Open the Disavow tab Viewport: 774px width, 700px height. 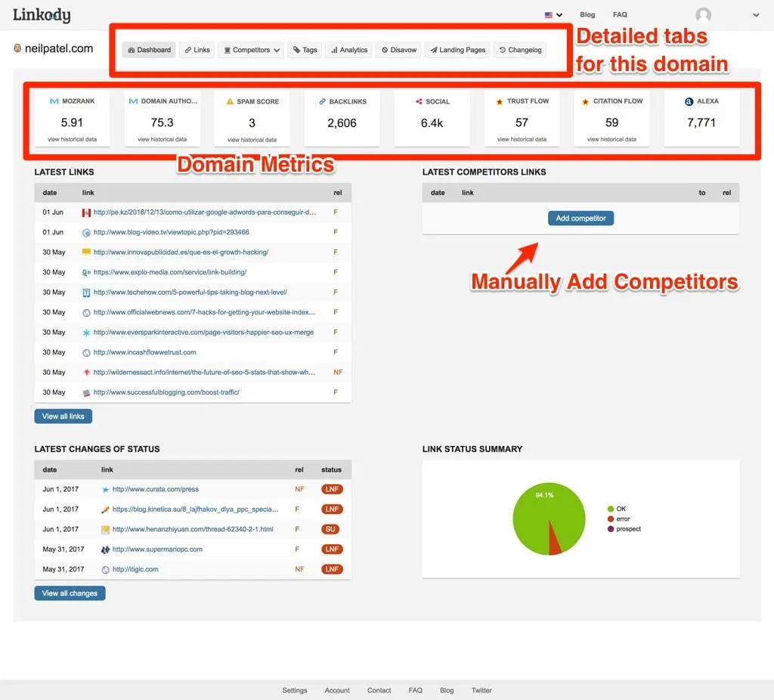coord(399,50)
